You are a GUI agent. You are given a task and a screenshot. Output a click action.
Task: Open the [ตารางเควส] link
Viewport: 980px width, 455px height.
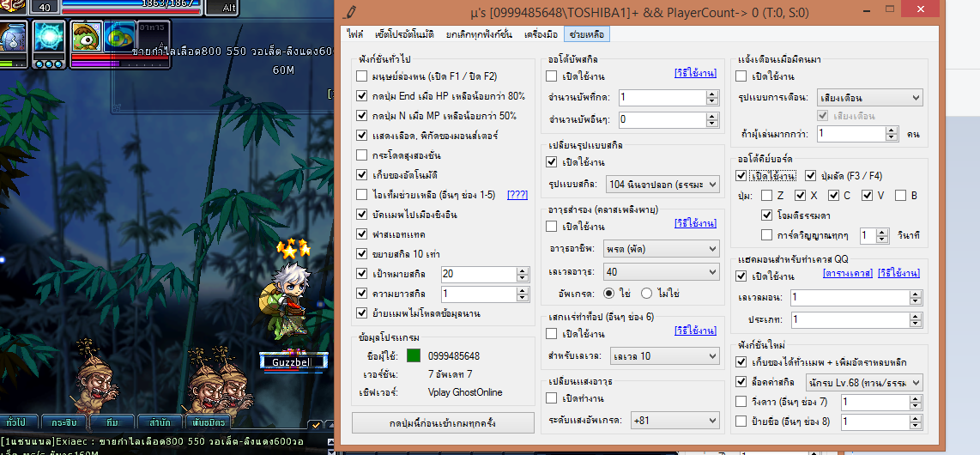tap(848, 274)
